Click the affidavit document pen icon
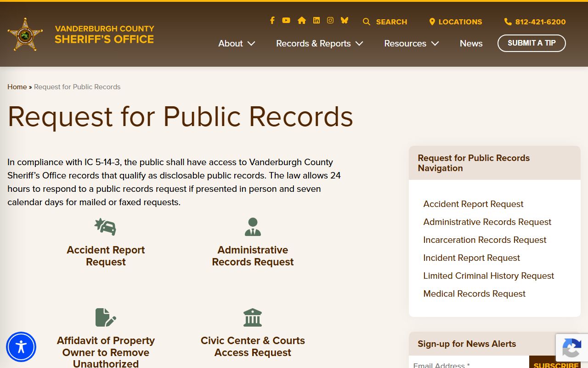Viewport: 588px width, 368px height. pos(106,317)
